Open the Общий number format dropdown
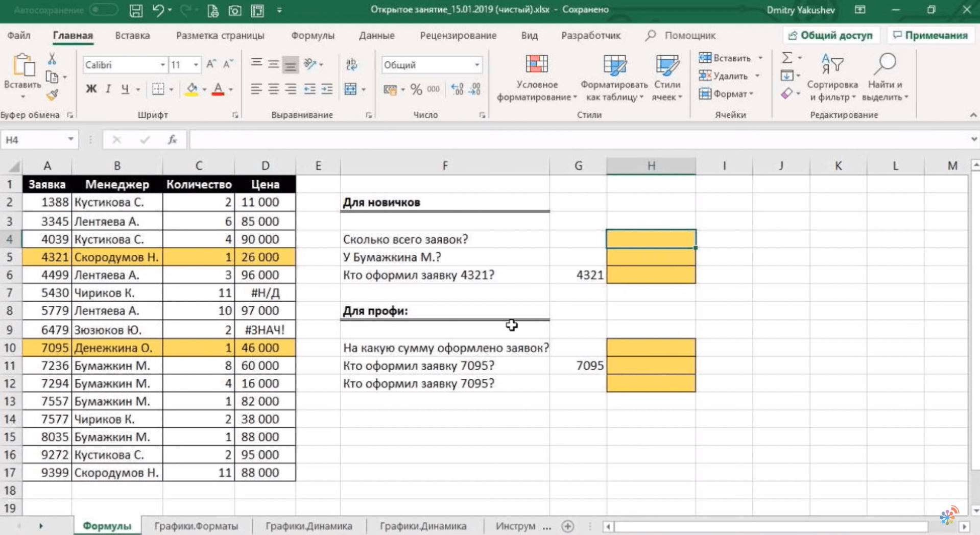 [x=476, y=65]
